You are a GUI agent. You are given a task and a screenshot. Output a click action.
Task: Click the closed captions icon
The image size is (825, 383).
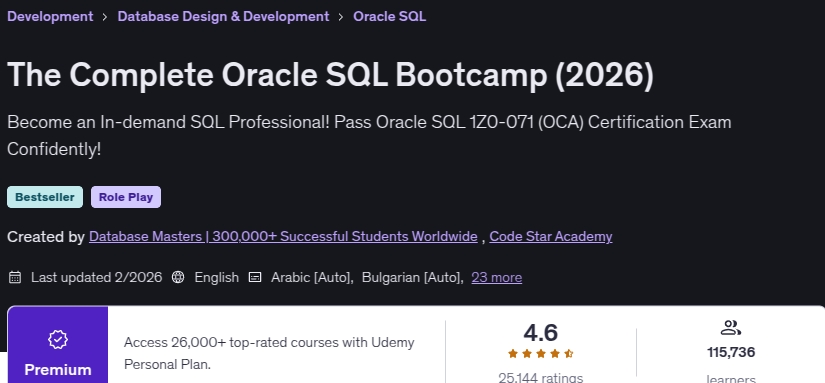click(255, 277)
